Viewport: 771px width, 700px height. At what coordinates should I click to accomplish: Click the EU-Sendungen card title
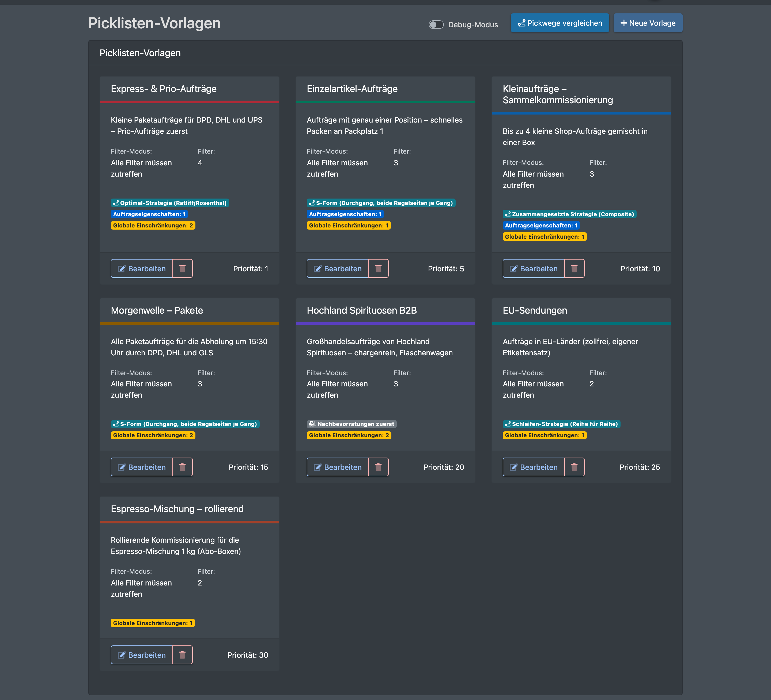(535, 310)
